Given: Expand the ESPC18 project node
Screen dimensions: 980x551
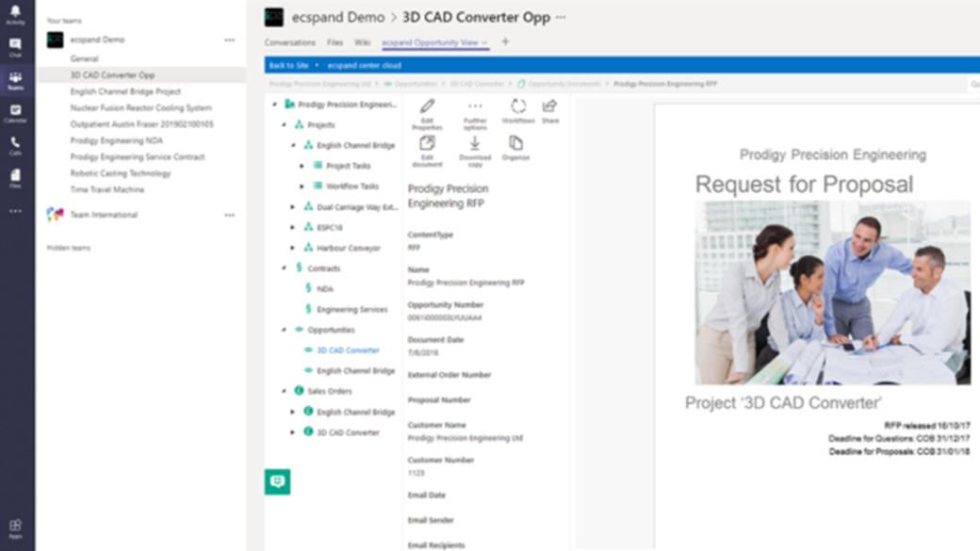Looking at the screenshot, I should tap(292, 227).
